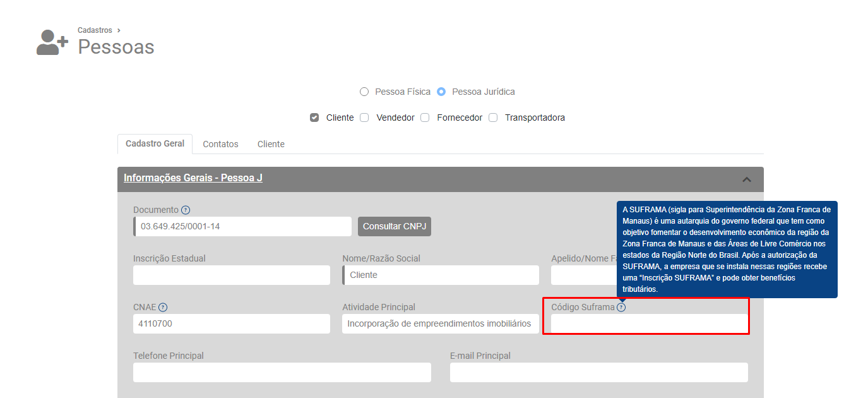The width and height of the screenshot is (868, 398).
Task: Uncheck the Cliente checkbox
Action: (x=314, y=118)
